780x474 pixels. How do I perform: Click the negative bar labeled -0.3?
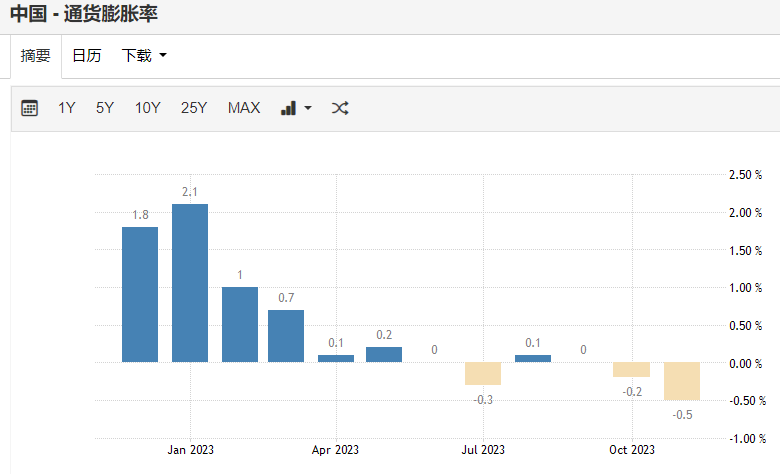click(483, 373)
